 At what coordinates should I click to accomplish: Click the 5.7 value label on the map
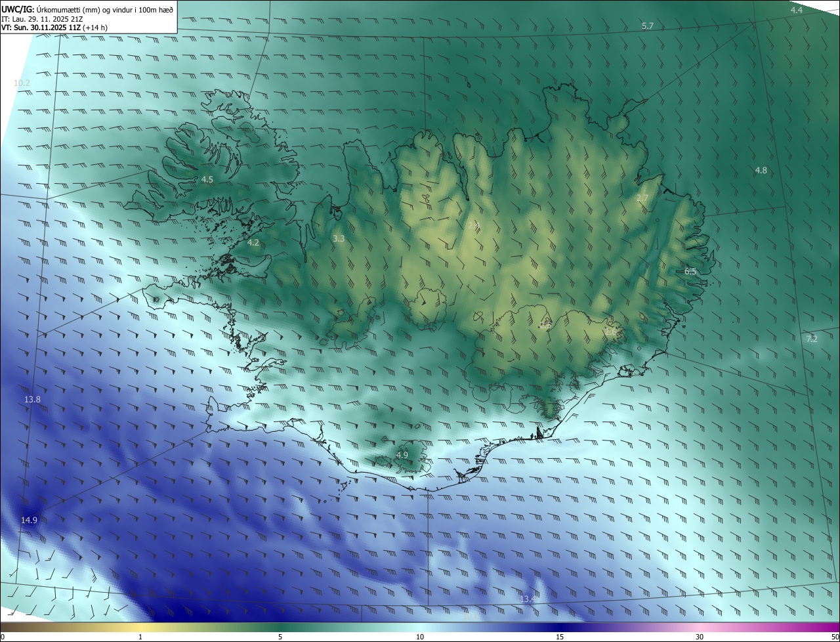coord(648,26)
